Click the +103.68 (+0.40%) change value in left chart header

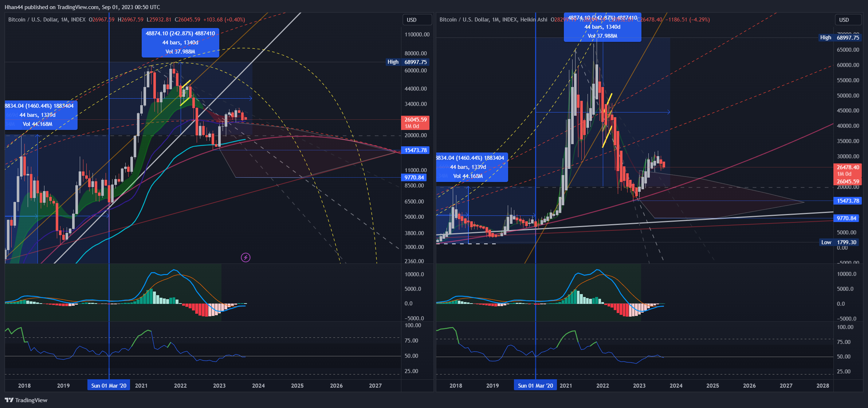[x=224, y=20]
